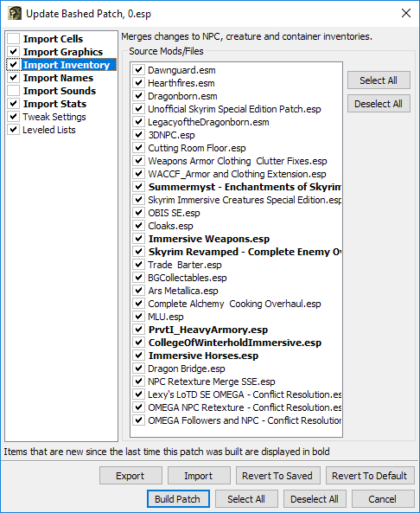The height and width of the screenshot is (513, 420).
Task: Click Select All beside the source mods list
Action: (379, 80)
